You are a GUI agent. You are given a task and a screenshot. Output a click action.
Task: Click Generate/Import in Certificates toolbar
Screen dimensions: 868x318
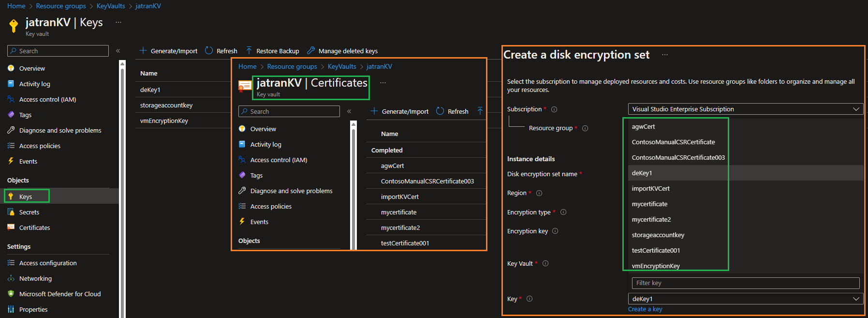[399, 111]
